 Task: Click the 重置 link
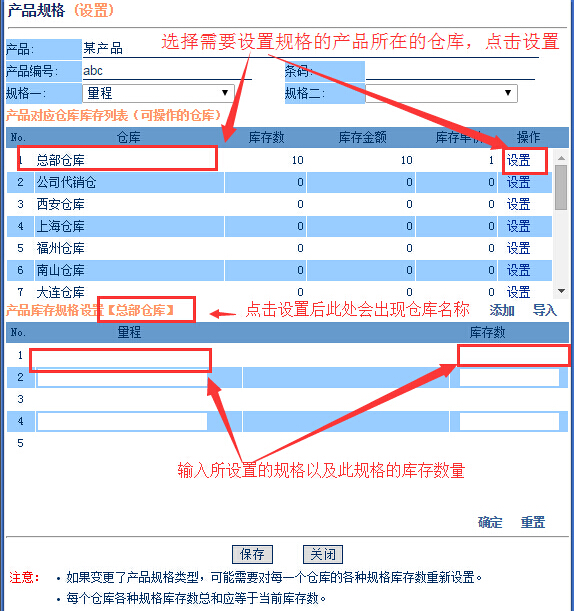[533, 522]
